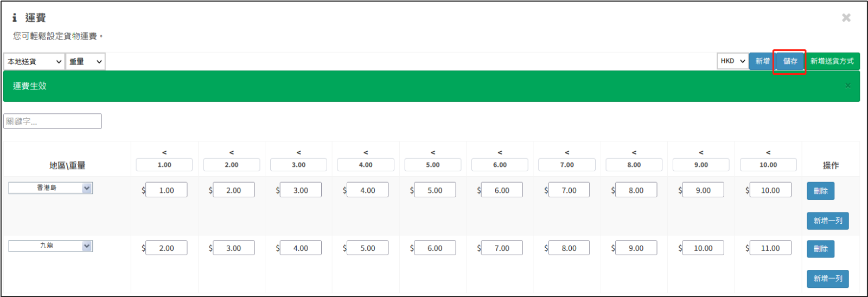
Task: Click the 九龍 price field showing 11.00
Action: pyautogui.click(x=770, y=248)
